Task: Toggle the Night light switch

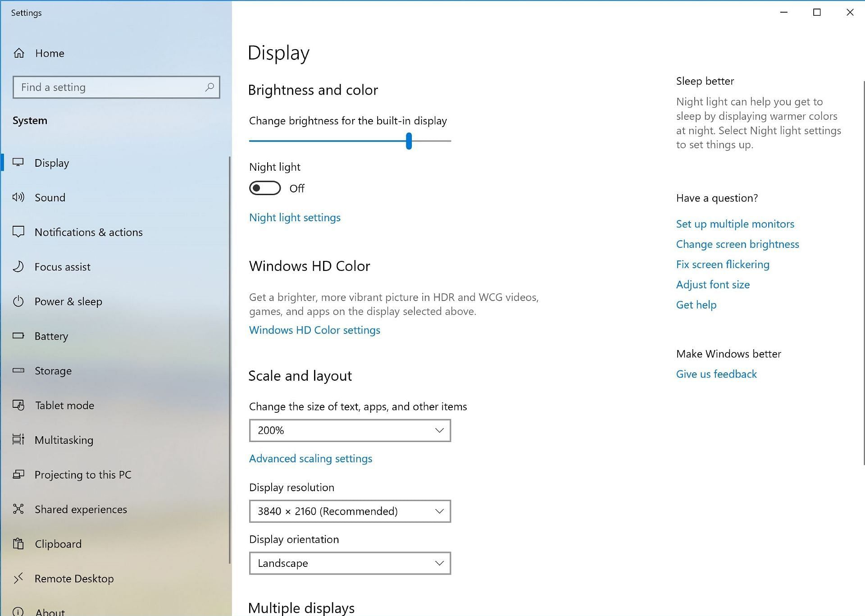Action: (265, 188)
